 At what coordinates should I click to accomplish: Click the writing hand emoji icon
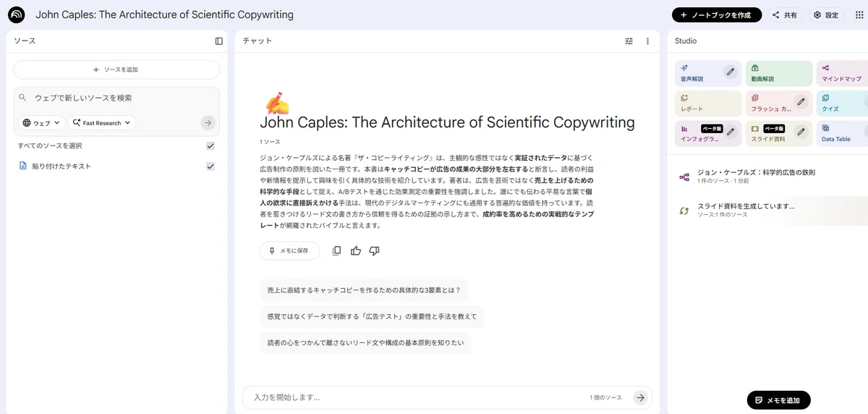[x=277, y=103]
